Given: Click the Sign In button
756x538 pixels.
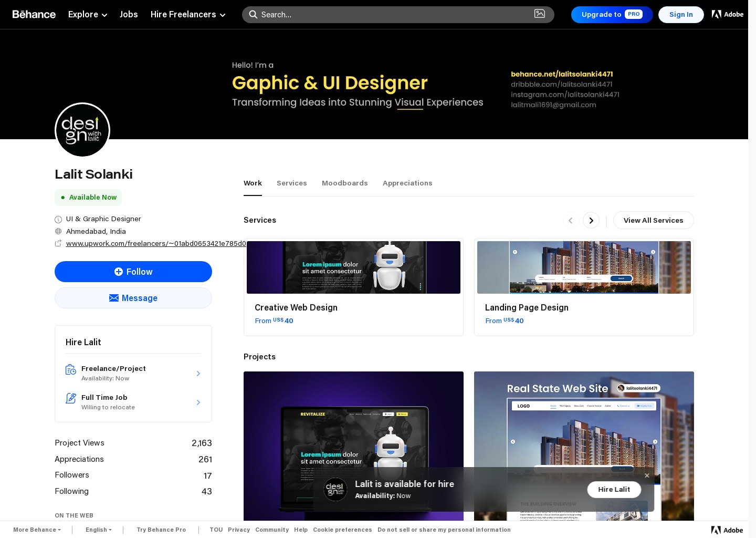Looking at the screenshot, I should 681,14.
